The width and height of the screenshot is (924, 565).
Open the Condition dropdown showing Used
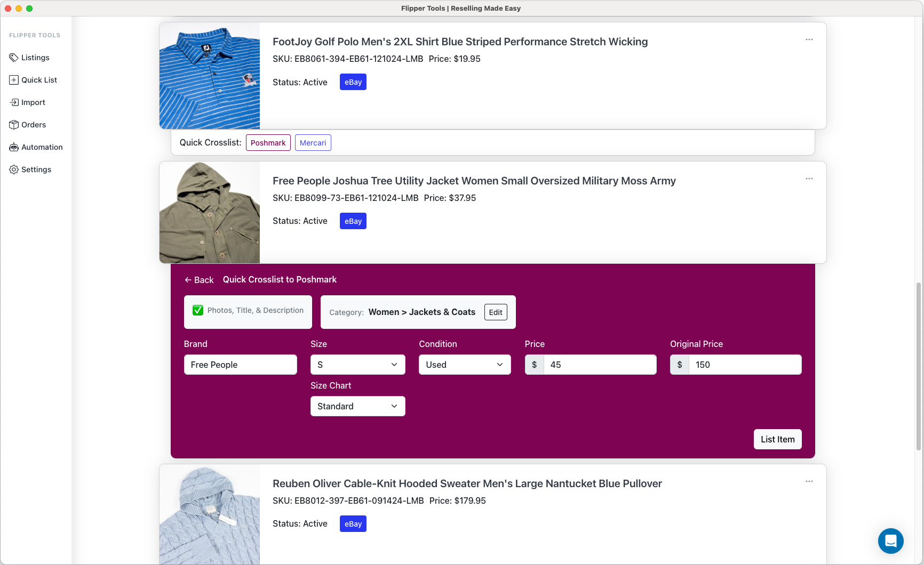(x=465, y=365)
